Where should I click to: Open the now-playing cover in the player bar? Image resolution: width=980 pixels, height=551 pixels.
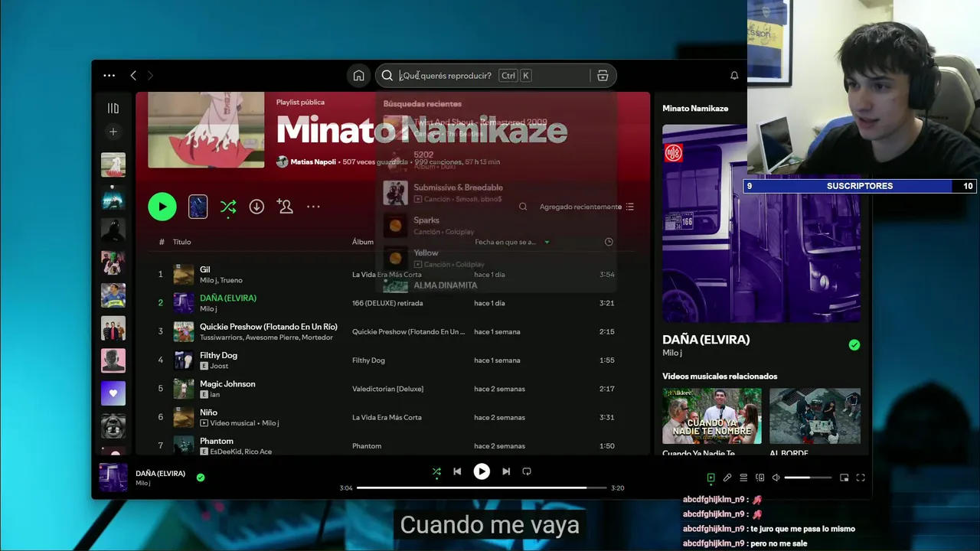[x=113, y=478]
